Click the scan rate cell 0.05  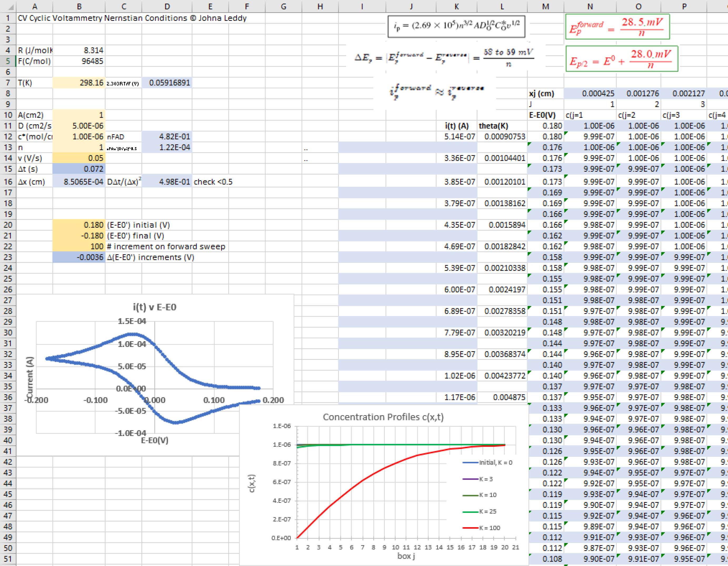click(79, 158)
